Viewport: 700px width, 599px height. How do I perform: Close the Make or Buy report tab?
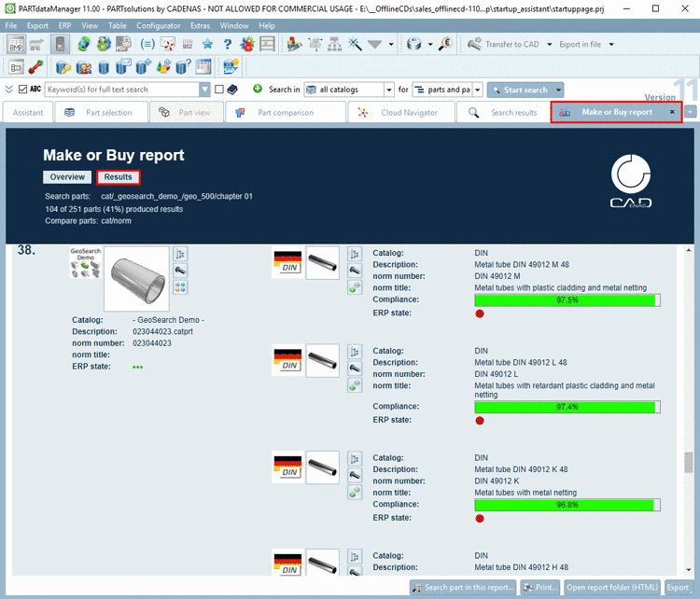coord(672,112)
